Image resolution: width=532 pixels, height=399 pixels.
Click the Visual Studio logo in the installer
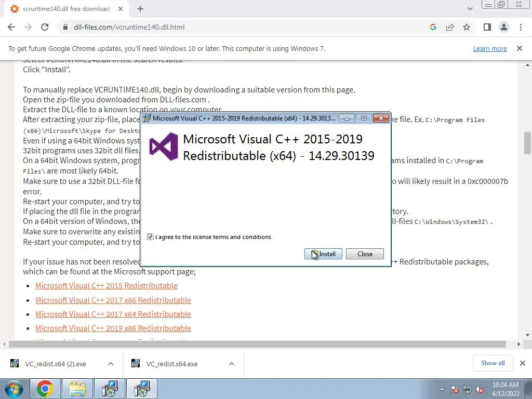click(164, 147)
